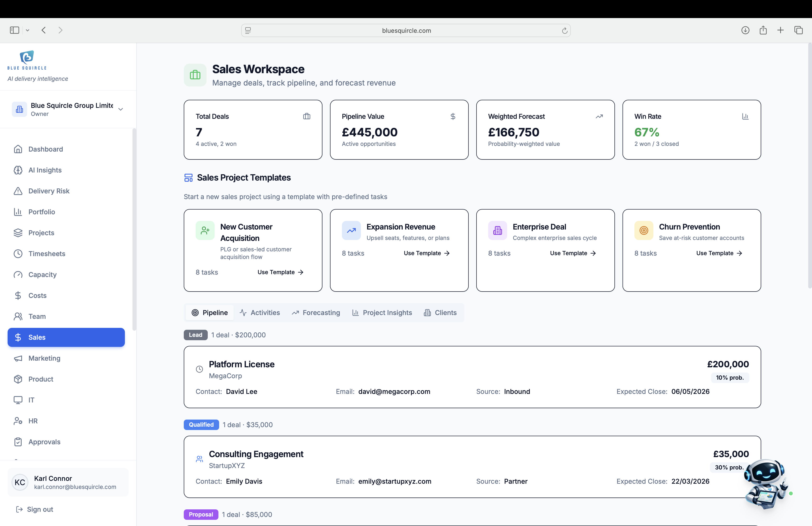
Task: Open the Activities tab
Action: pos(259,313)
